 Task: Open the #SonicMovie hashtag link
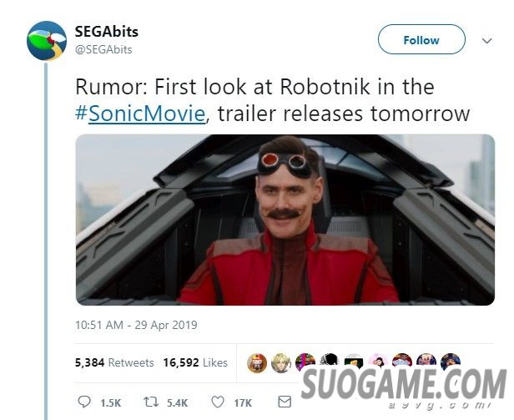coord(140,114)
